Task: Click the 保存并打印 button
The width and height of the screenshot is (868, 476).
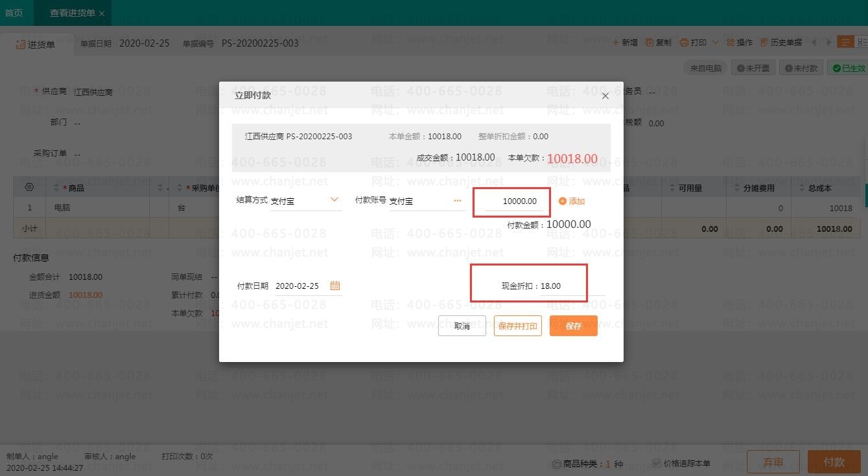Action: click(518, 326)
